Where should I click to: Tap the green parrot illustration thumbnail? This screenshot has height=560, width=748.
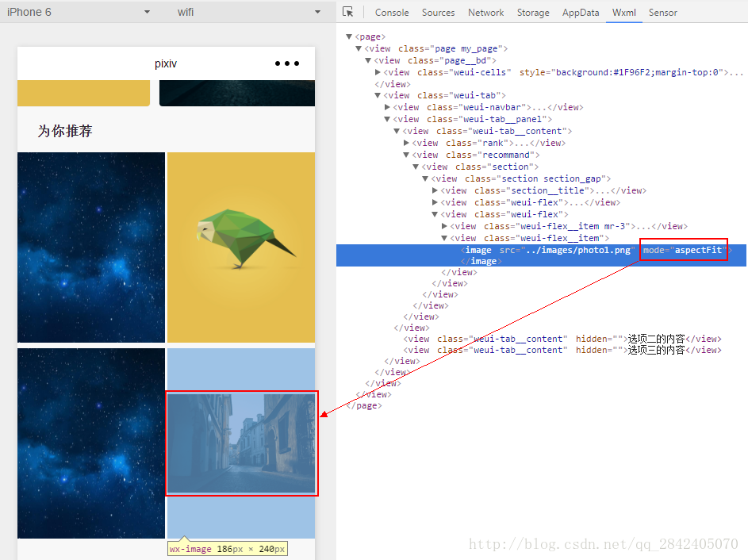point(241,247)
